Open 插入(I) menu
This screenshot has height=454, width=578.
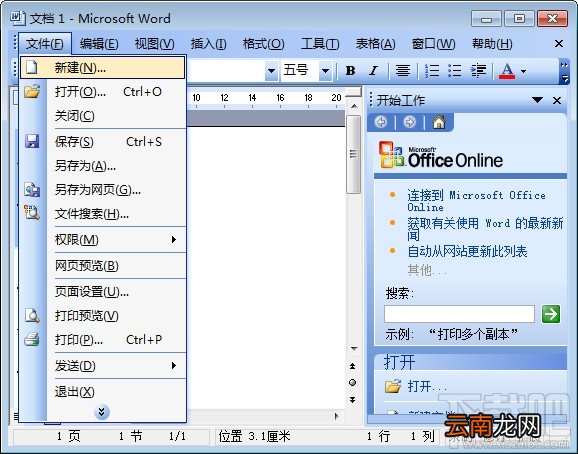[x=208, y=44]
